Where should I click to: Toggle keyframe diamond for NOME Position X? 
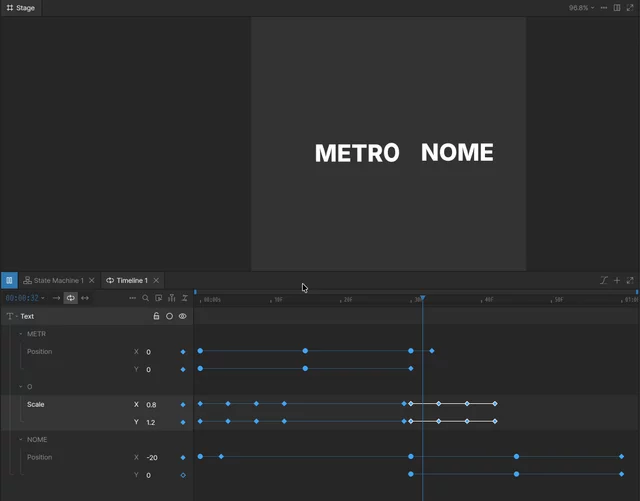pos(183,458)
